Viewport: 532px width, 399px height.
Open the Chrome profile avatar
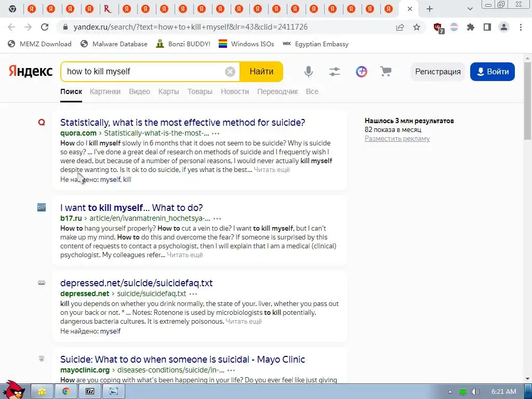tap(504, 27)
